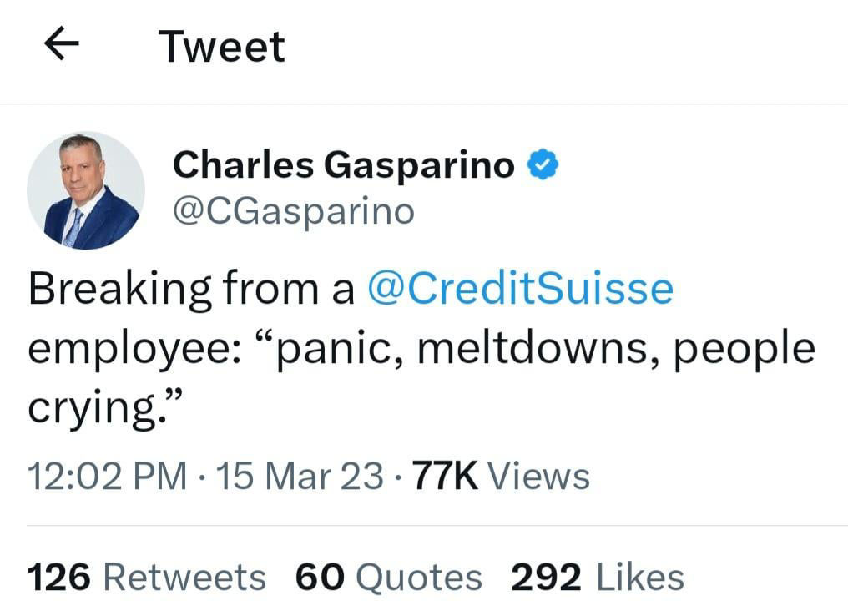Click the number 126 in retweet count
Screen dimensions: 848x616
59,577
